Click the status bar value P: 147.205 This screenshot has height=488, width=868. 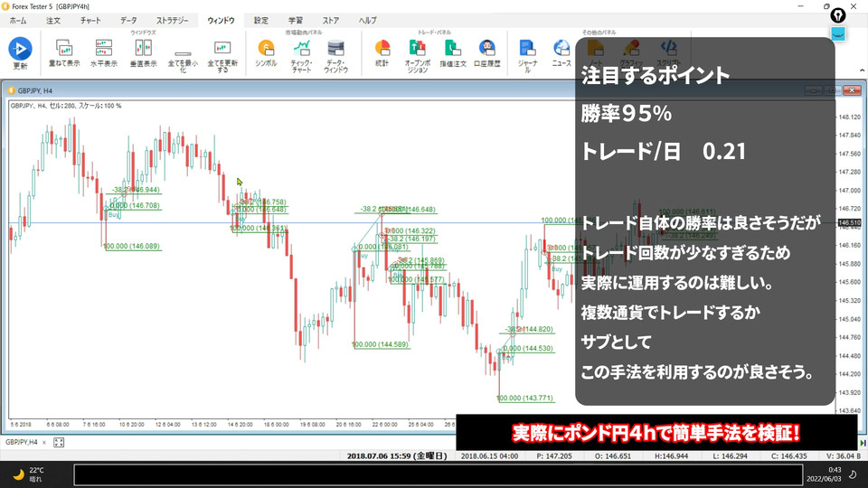coord(554,456)
